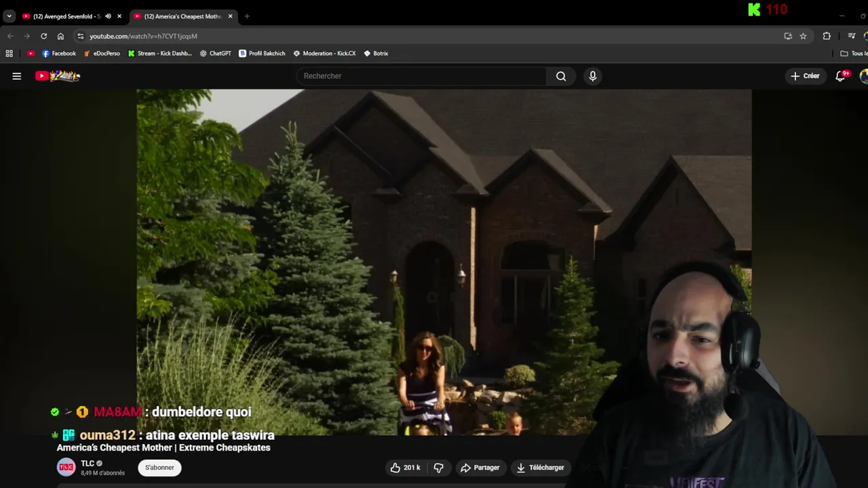Navigate back in browser history
The height and width of the screenshot is (488, 868).
point(9,36)
